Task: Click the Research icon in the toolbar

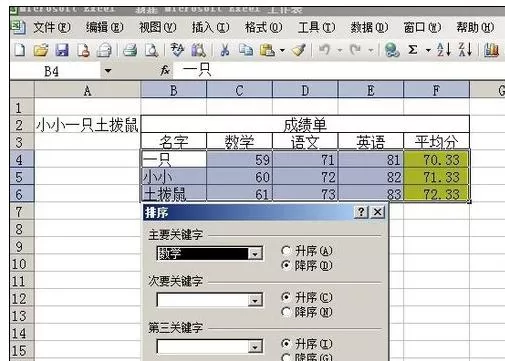Action: click(x=198, y=50)
